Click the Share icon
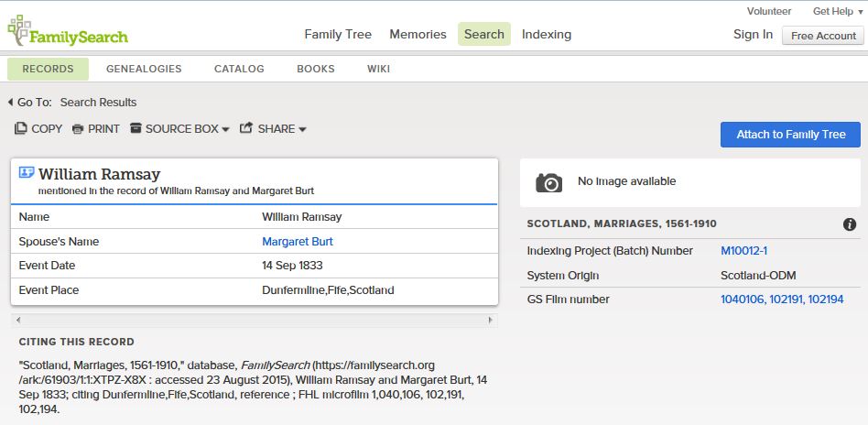This screenshot has width=868, height=425. click(246, 129)
